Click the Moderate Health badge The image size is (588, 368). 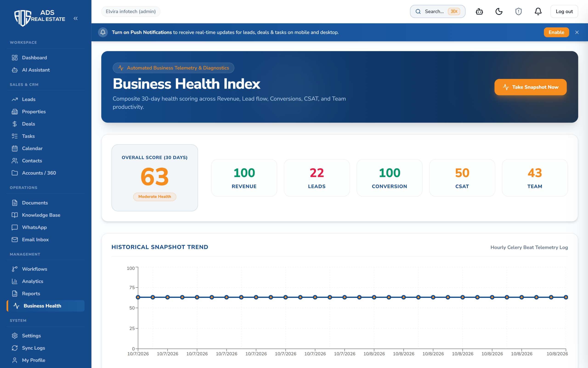[155, 197]
